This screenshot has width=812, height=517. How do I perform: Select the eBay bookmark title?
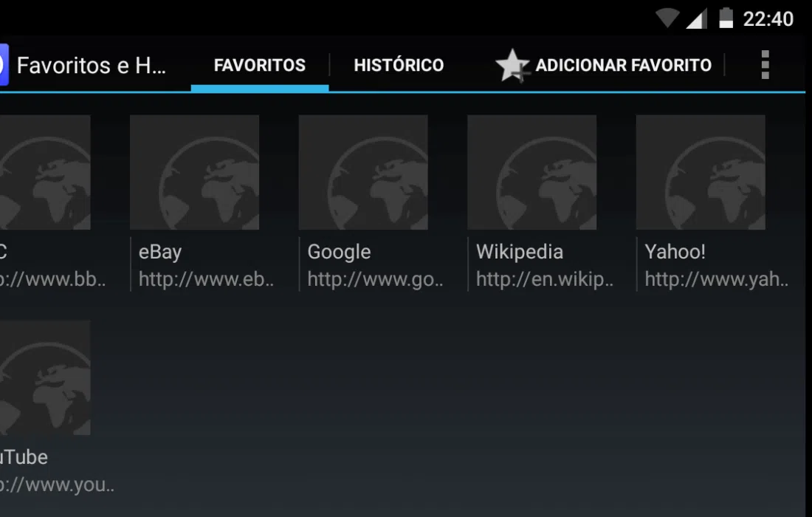click(160, 252)
